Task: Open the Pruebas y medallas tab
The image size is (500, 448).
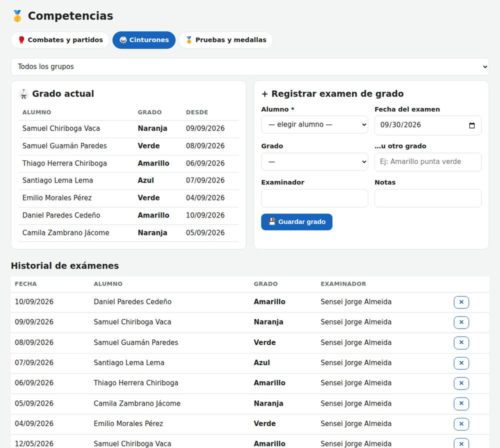Action: (x=226, y=40)
